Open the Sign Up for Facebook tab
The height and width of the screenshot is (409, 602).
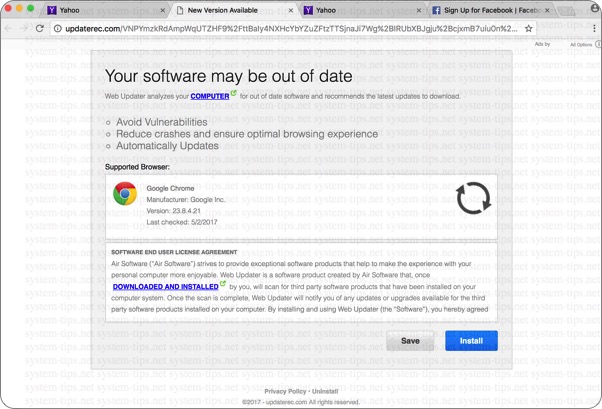coord(492,10)
